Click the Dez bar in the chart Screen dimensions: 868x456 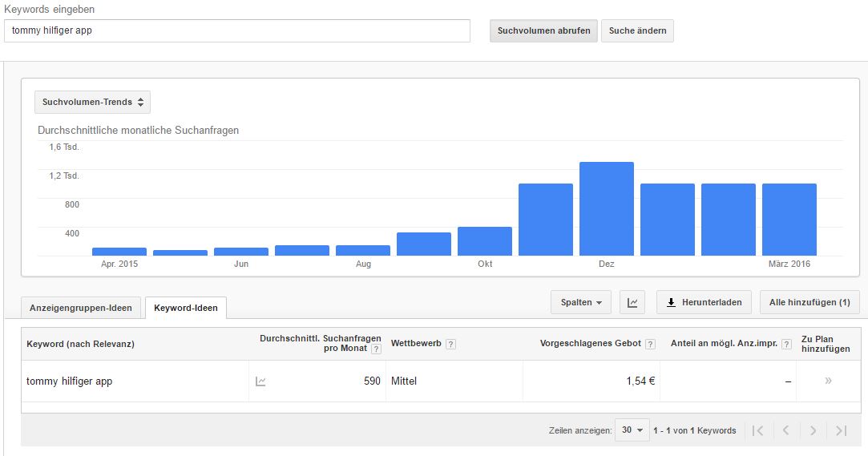[x=607, y=208]
